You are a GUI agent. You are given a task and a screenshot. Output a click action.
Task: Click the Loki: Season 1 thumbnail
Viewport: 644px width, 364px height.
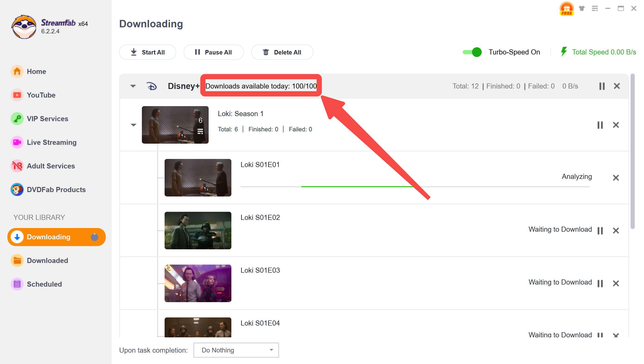(175, 125)
